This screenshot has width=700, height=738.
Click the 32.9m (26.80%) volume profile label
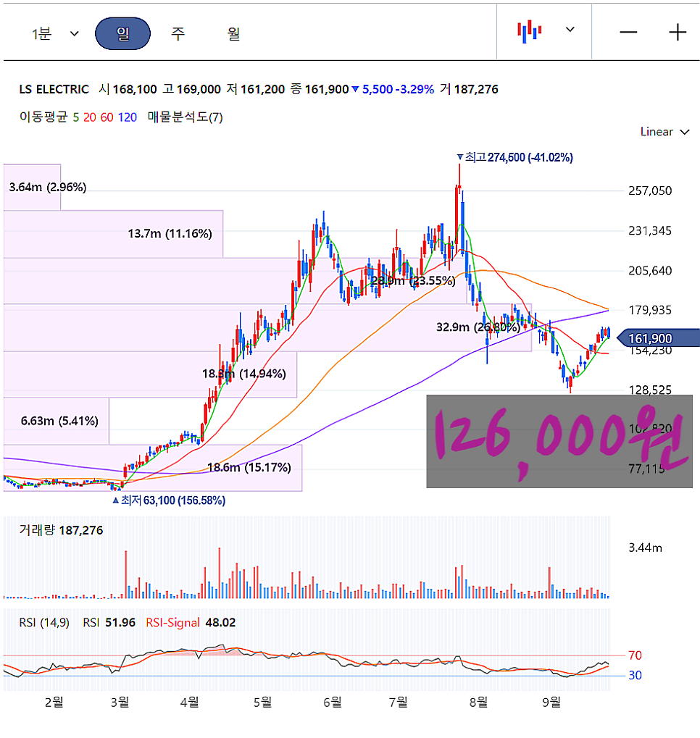click(478, 327)
